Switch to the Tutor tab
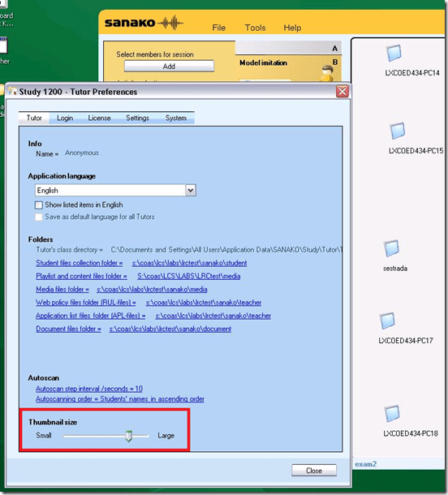The height and width of the screenshot is (495, 448). [x=34, y=118]
